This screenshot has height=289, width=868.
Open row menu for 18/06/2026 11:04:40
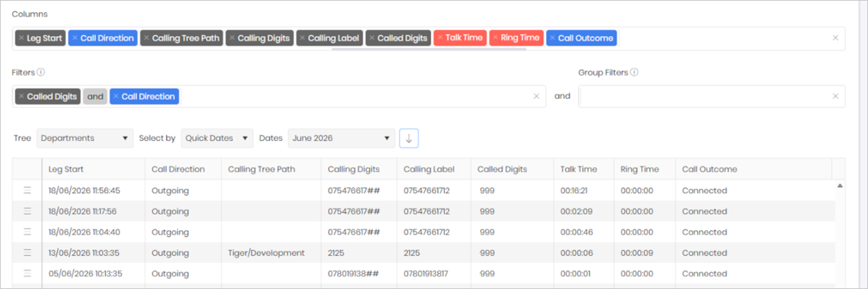[28, 232]
